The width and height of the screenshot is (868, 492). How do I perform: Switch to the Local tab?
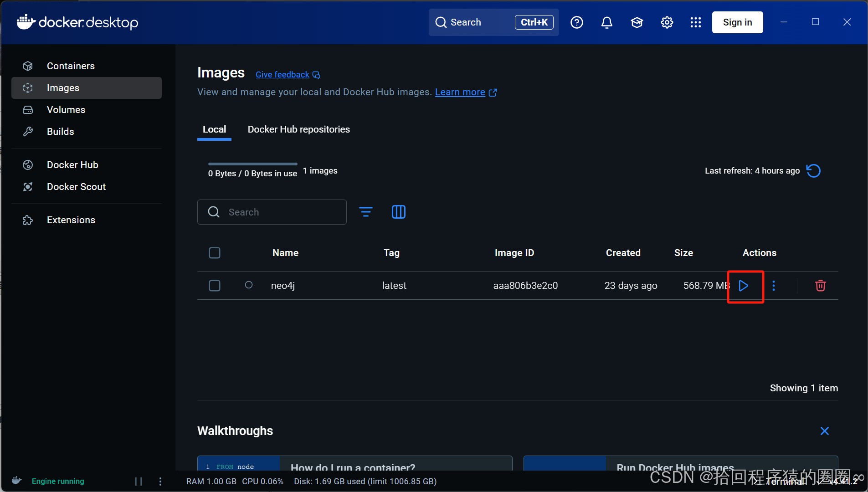[214, 129]
